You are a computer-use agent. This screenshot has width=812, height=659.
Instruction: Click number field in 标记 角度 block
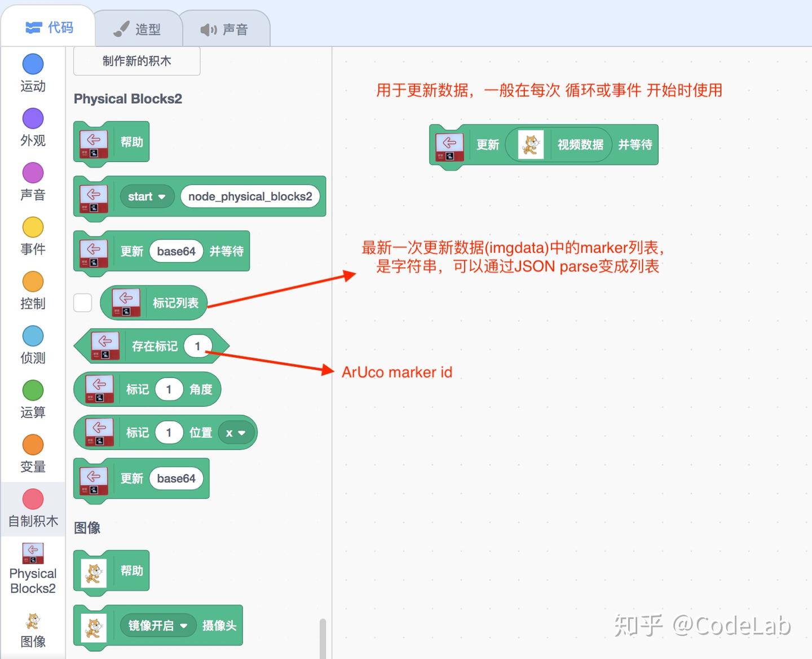[169, 389]
